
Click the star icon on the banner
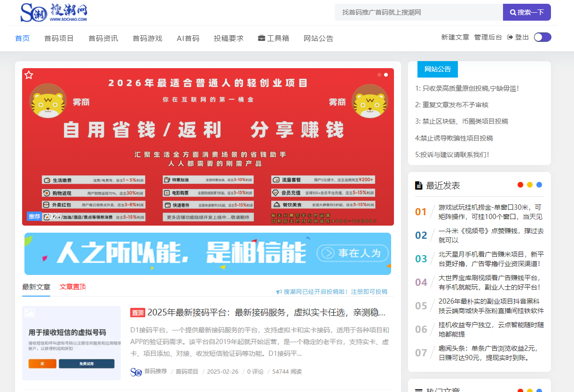click(29, 75)
